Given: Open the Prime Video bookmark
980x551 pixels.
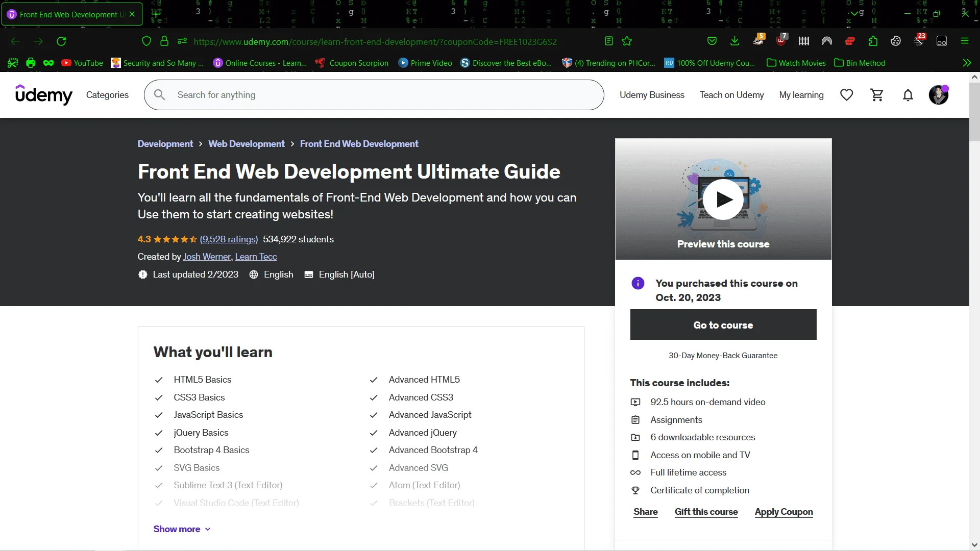Looking at the screenshot, I should (425, 63).
